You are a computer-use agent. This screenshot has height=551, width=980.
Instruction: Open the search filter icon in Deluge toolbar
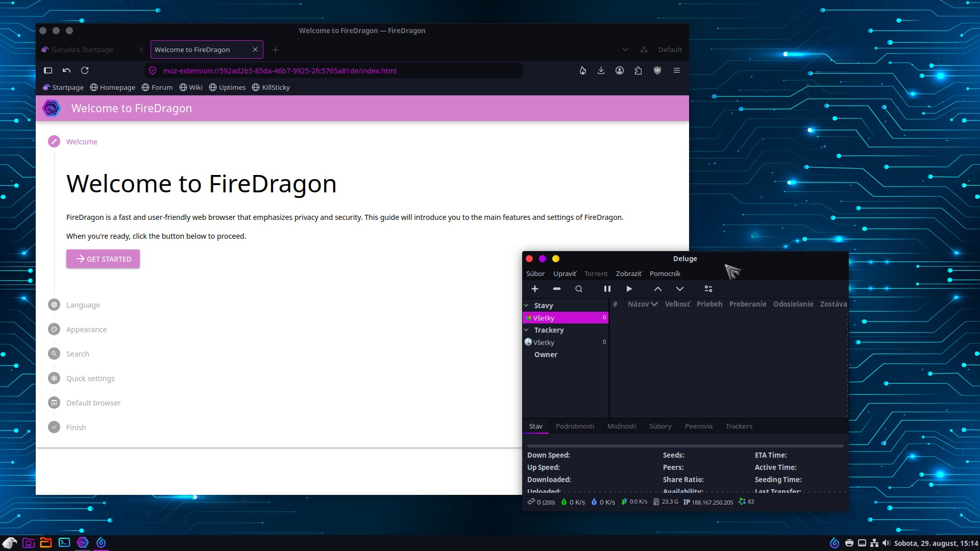(579, 289)
